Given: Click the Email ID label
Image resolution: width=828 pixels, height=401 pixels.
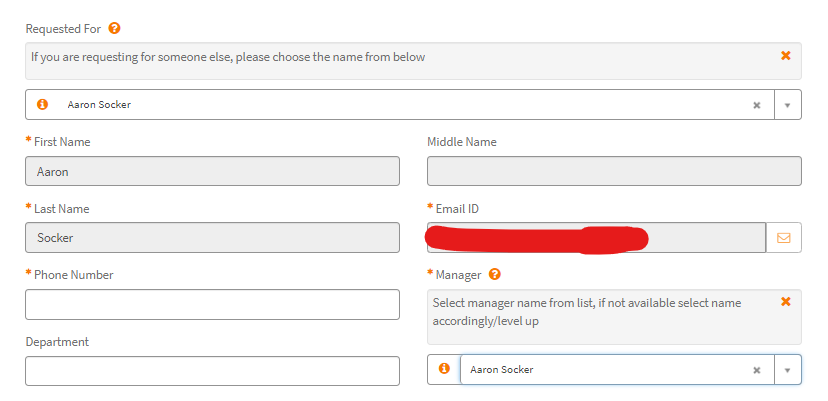Looking at the screenshot, I should 457,209.
